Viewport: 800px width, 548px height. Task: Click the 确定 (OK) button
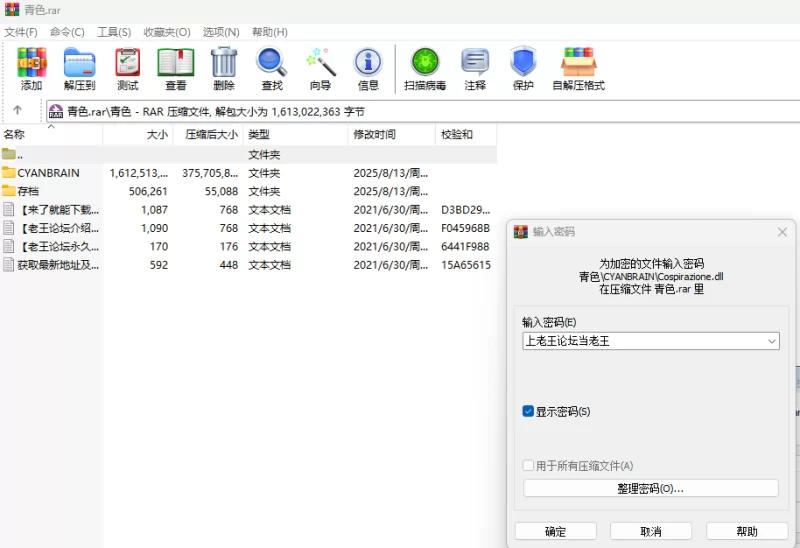click(556, 531)
